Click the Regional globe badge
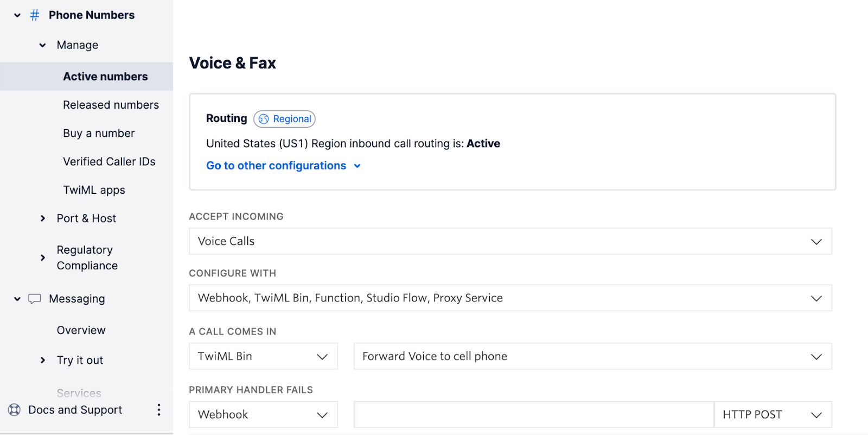Screen dimensions: 868x435 (x=284, y=119)
